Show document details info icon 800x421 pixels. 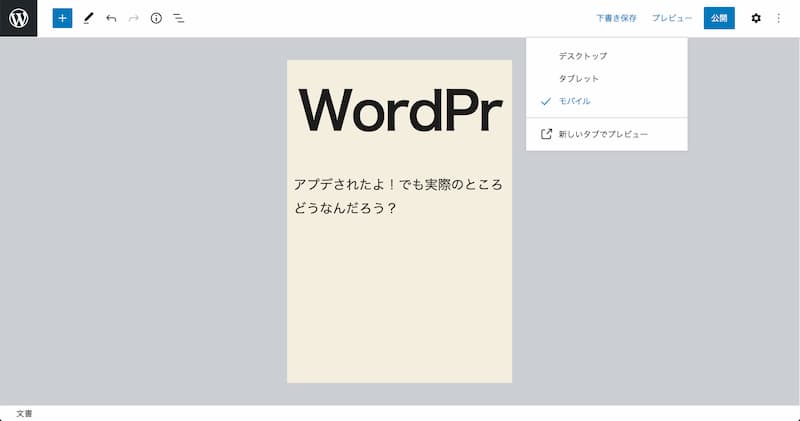point(156,18)
